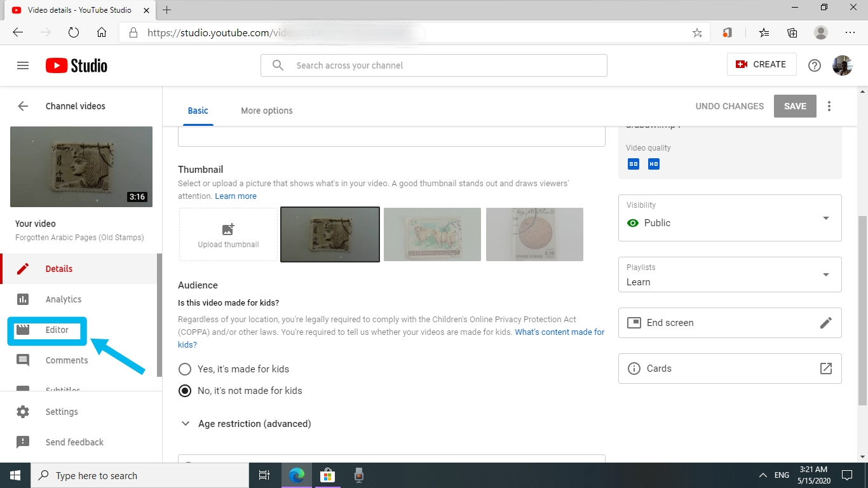The image size is (868, 488).
Task: Open Comments in the sidebar
Action: [x=79, y=360]
